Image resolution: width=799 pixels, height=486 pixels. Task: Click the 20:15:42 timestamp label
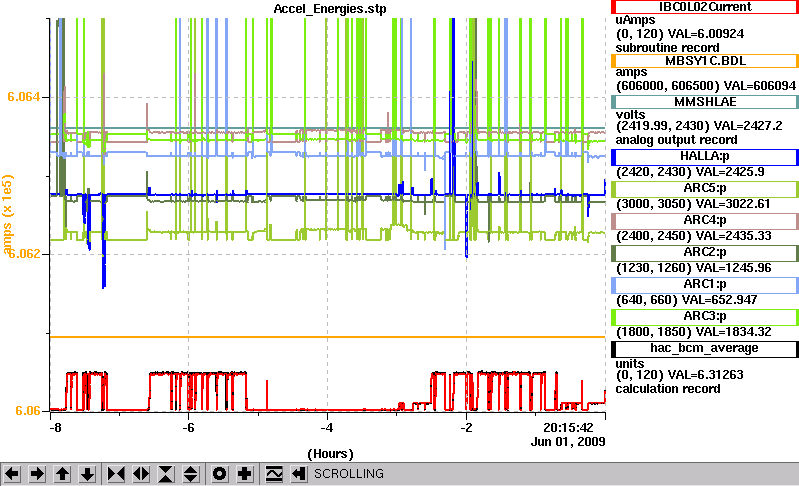(568, 428)
